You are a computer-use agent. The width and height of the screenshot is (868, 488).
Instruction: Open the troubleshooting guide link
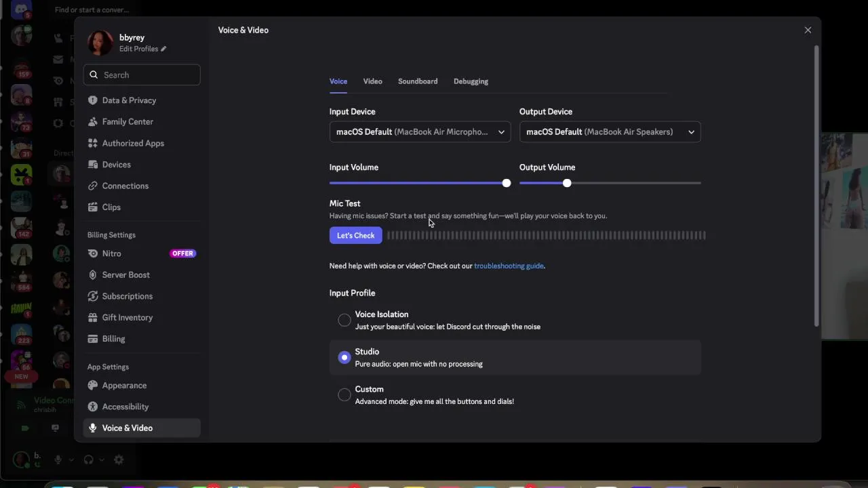point(509,266)
